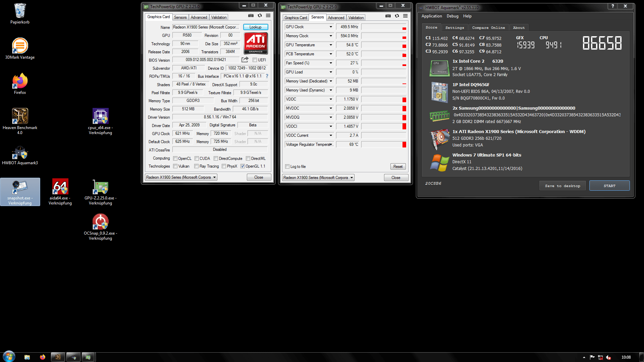
Task: Click refresh icon in left GPU-Z window
Action: (260, 15)
